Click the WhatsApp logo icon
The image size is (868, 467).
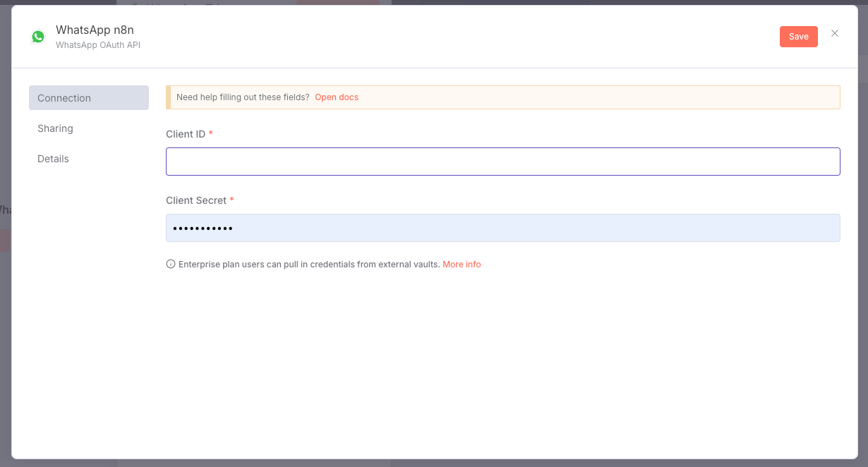(38, 37)
